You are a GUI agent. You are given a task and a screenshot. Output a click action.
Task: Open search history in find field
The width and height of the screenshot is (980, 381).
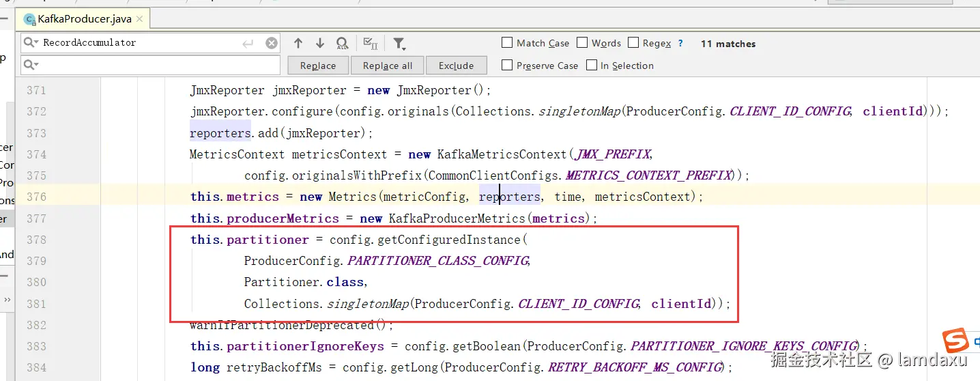point(31,42)
